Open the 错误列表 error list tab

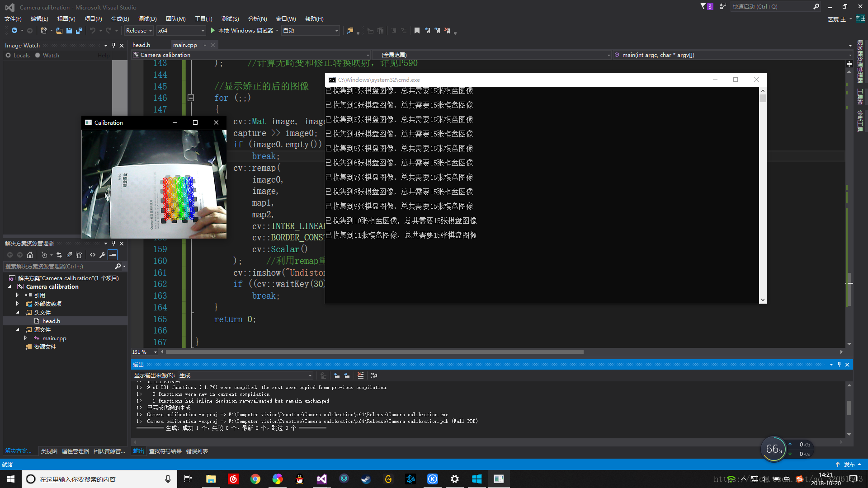197,451
